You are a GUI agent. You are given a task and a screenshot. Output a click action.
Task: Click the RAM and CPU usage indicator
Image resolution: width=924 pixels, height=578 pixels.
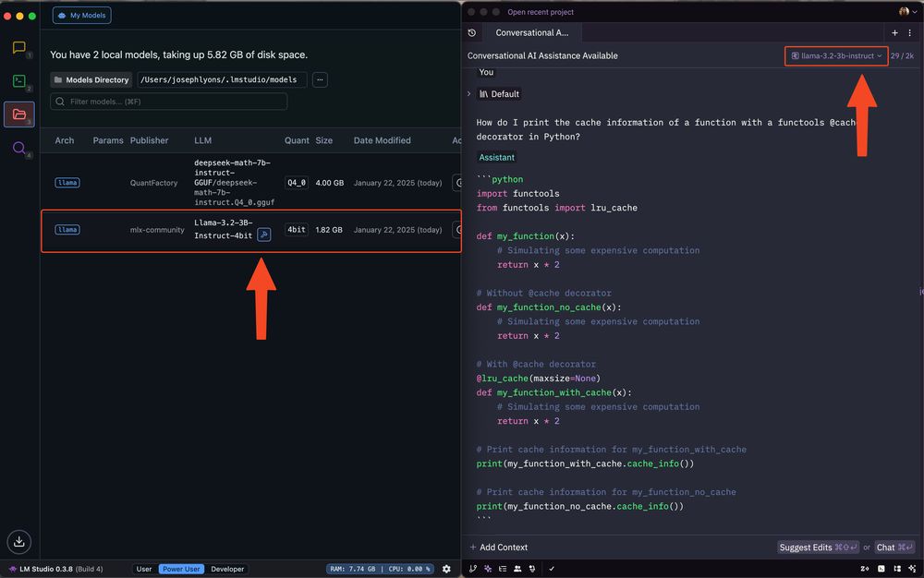pyautogui.click(x=380, y=569)
